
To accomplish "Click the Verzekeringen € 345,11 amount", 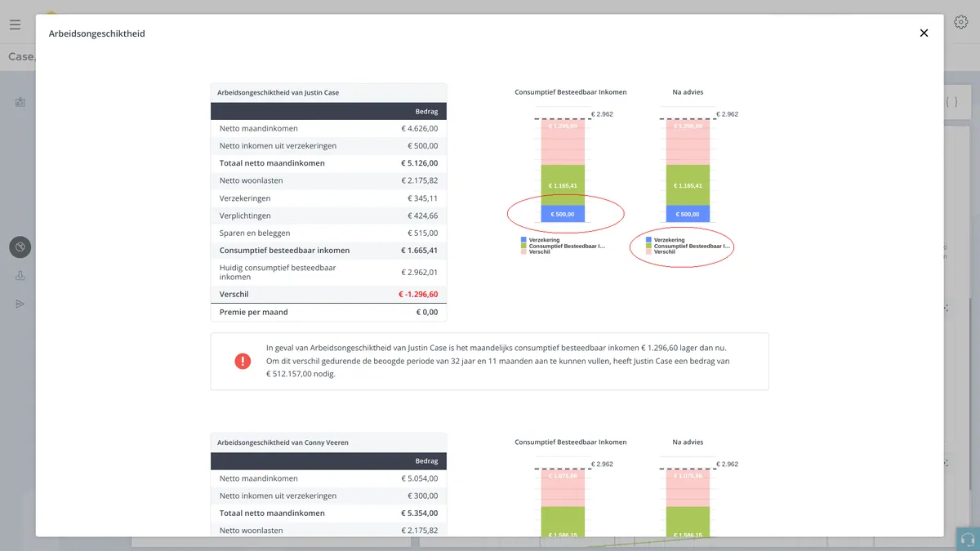I will pos(422,198).
